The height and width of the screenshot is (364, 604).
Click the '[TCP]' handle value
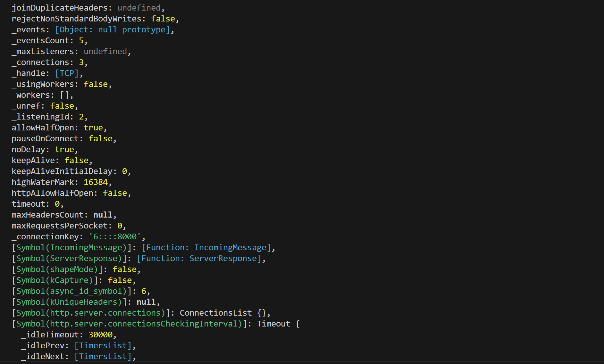coord(67,73)
